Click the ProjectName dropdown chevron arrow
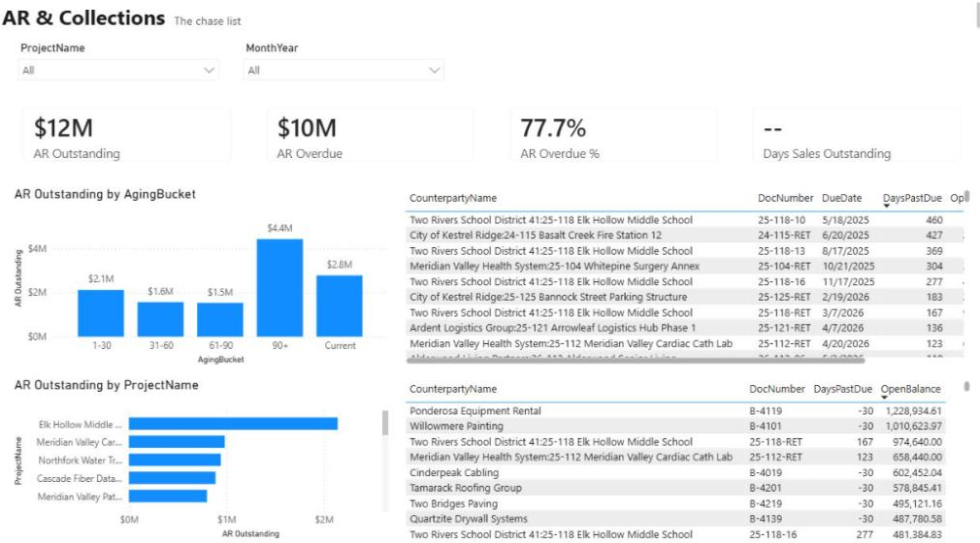This screenshot has width=980, height=543. pos(209,70)
